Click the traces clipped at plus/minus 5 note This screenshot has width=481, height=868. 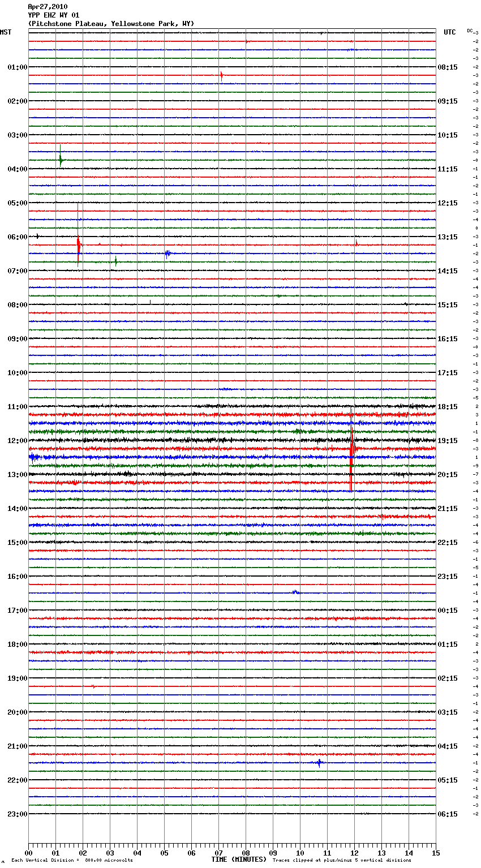click(342, 860)
